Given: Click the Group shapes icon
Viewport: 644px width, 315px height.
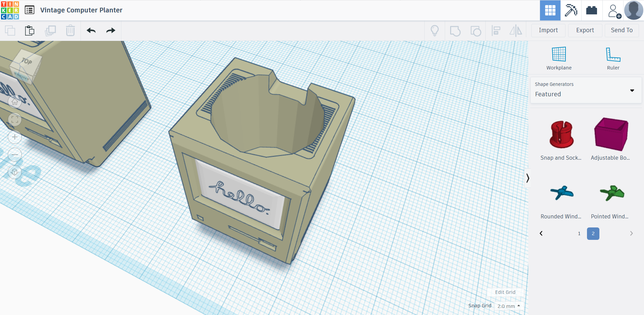Looking at the screenshot, I should (x=455, y=31).
